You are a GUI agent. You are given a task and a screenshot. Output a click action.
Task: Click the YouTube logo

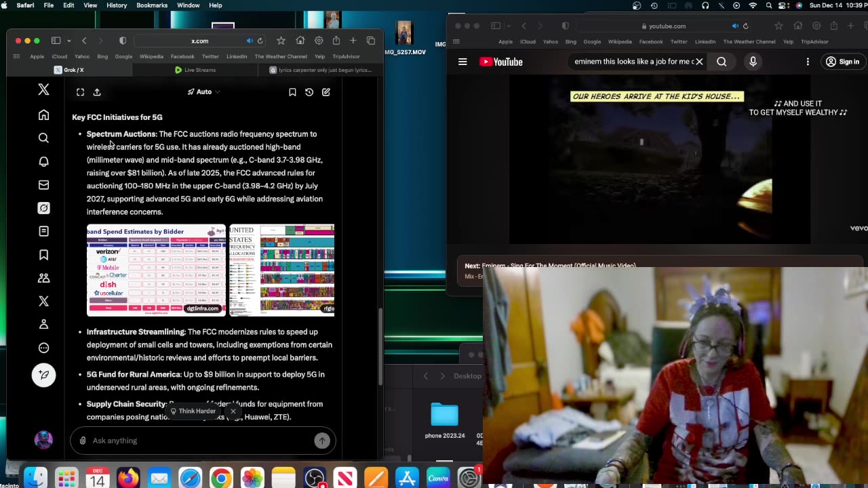(501, 62)
